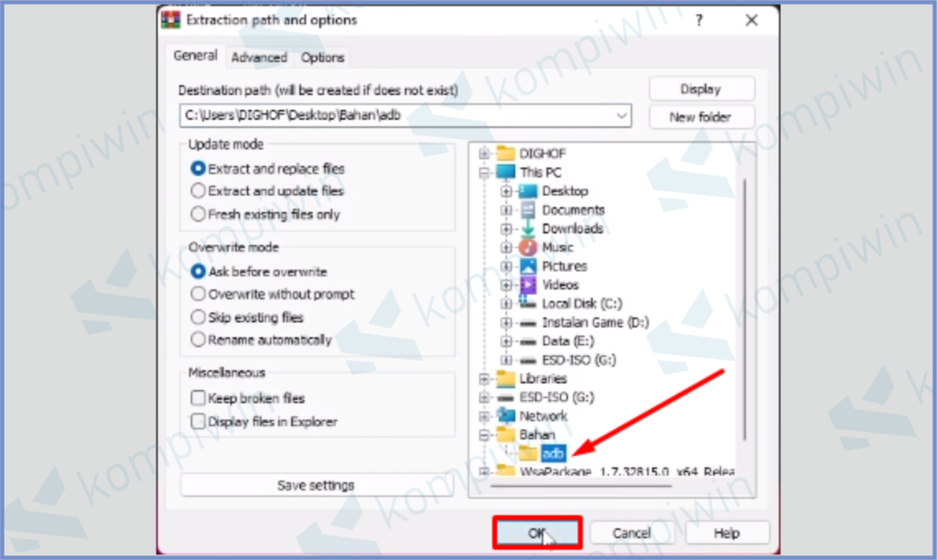The height and width of the screenshot is (560, 937).
Task: Open the destination path dropdown arrow
Action: tap(621, 115)
